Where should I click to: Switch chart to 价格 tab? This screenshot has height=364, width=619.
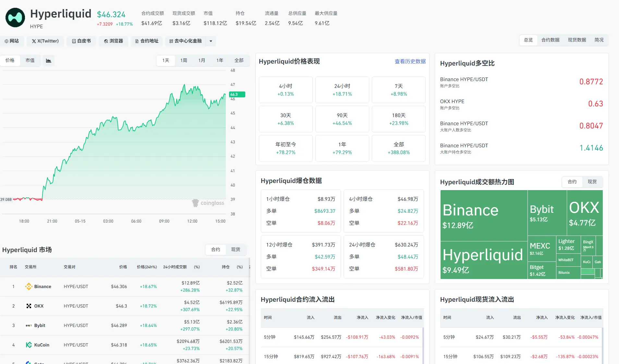10,61
